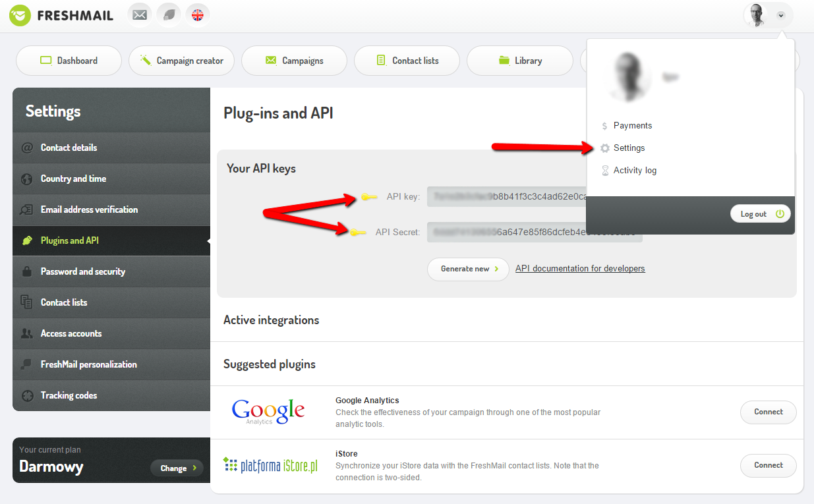
Task: Click the iStore plugin title
Action: tap(347, 453)
